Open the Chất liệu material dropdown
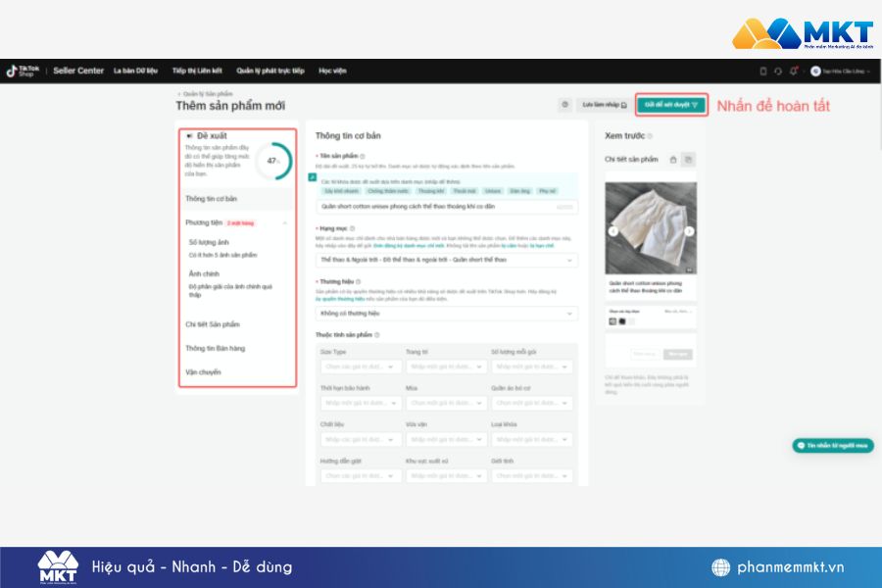Viewport: 882px width, 588px height. point(361,439)
